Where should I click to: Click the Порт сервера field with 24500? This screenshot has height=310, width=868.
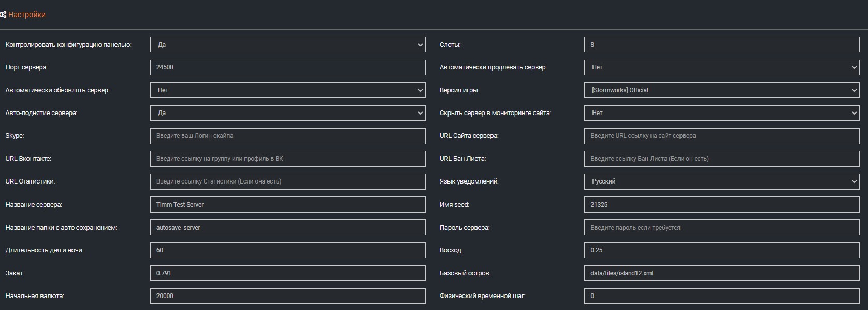point(287,67)
